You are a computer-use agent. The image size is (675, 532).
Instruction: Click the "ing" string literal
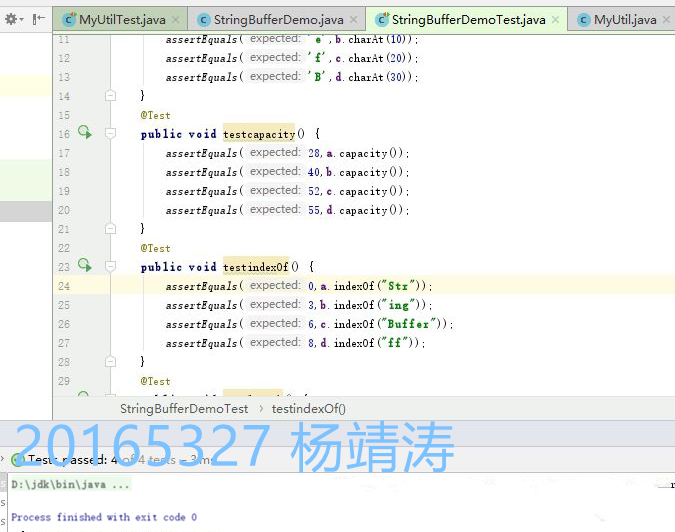pos(398,305)
